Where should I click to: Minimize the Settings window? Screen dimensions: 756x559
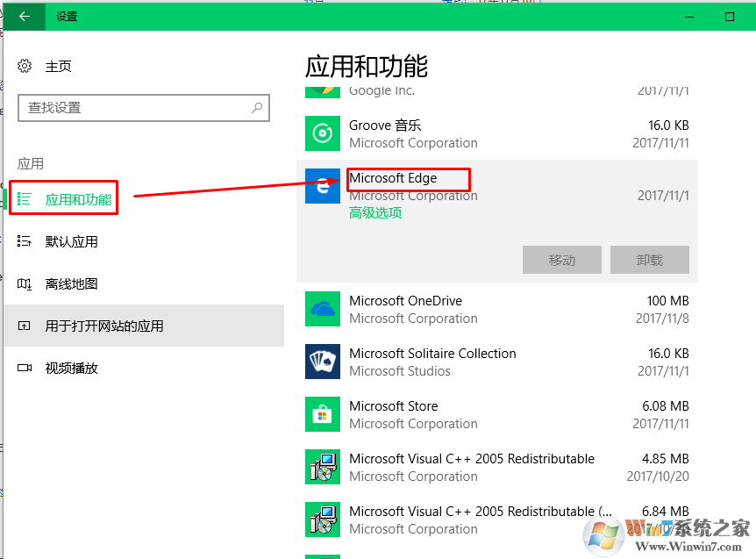pos(689,17)
